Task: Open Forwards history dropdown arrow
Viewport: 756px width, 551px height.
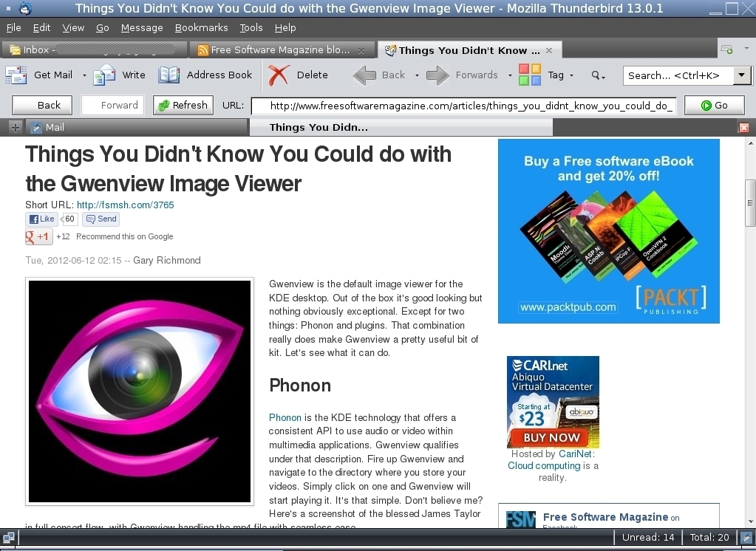Action: coord(510,75)
